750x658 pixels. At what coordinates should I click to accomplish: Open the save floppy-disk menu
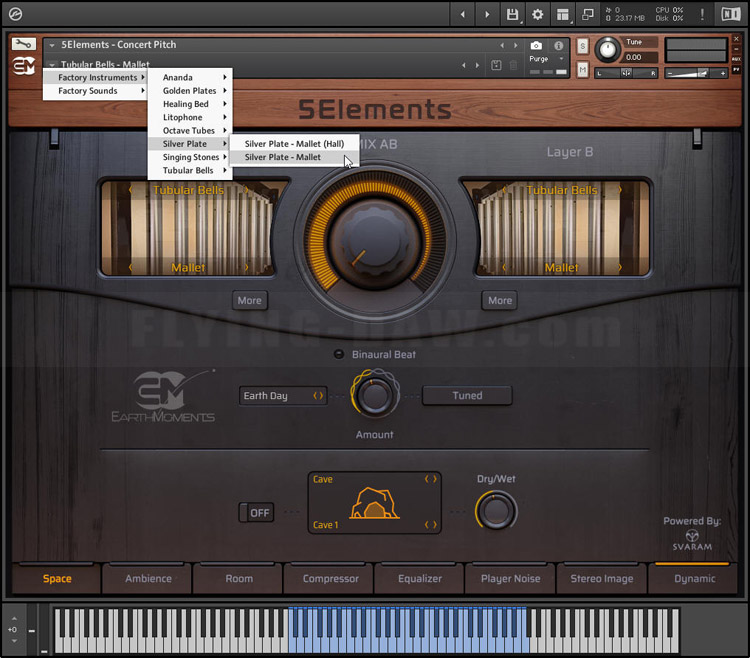point(512,14)
